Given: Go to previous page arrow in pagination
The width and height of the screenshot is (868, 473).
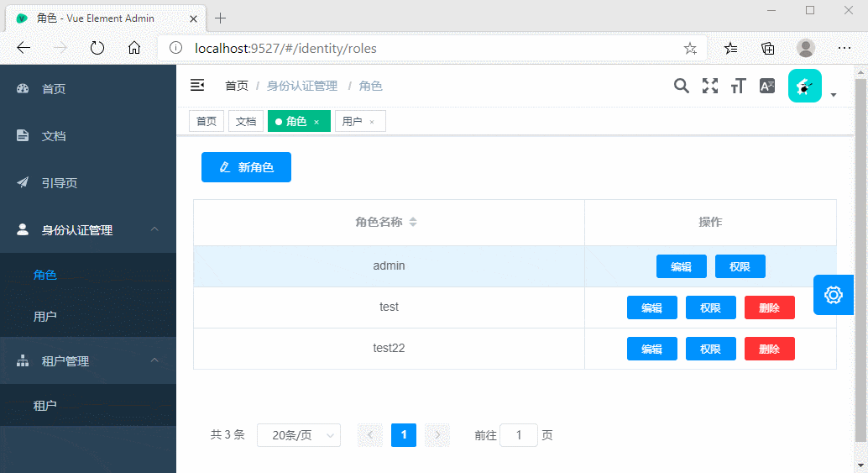Looking at the screenshot, I should pos(370,435).
